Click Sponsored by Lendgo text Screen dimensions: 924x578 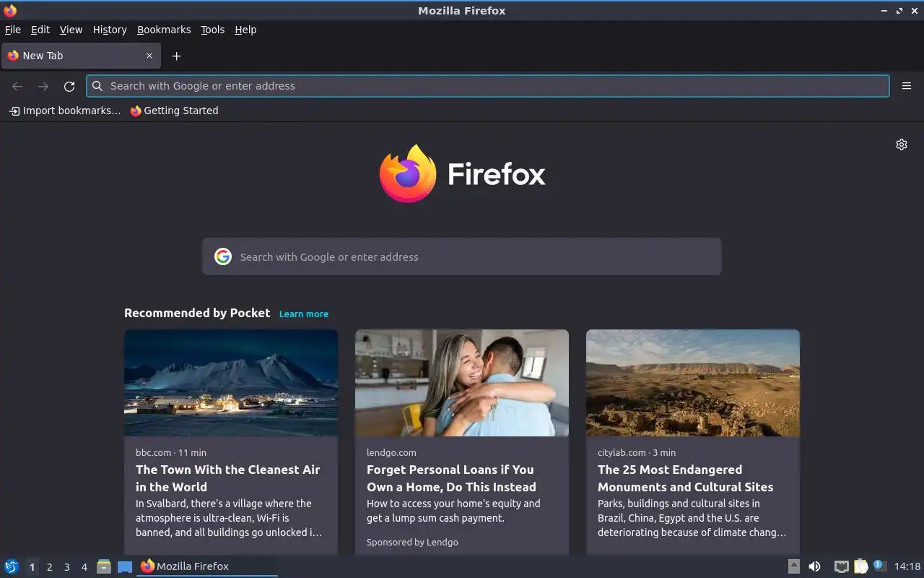pos(412,542)
